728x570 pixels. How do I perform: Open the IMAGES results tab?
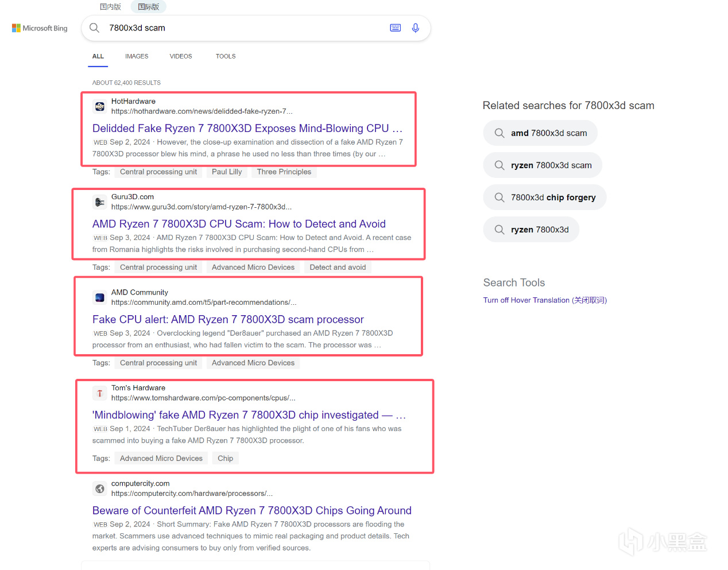click(137, 56)
